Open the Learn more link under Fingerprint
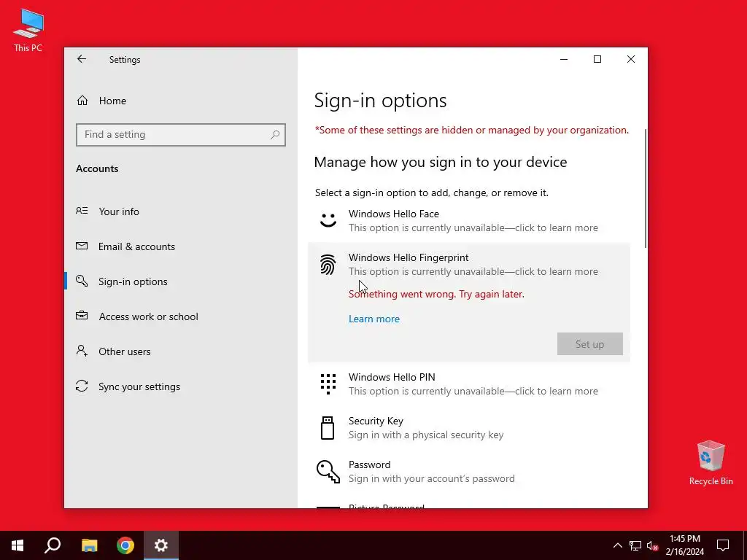Screen dimensions: 747x560 coord(374,319)
